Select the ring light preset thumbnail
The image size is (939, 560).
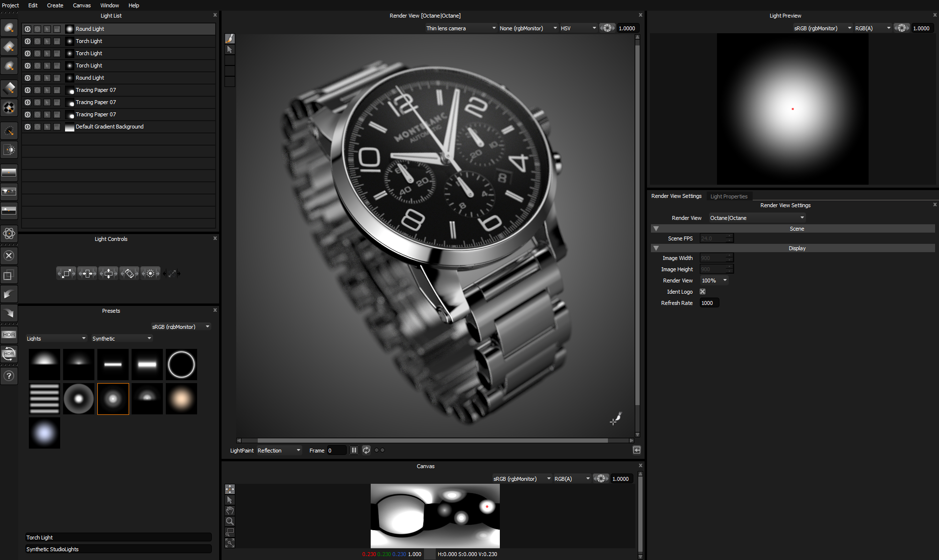pyautogui.click(x=181, y=365)
